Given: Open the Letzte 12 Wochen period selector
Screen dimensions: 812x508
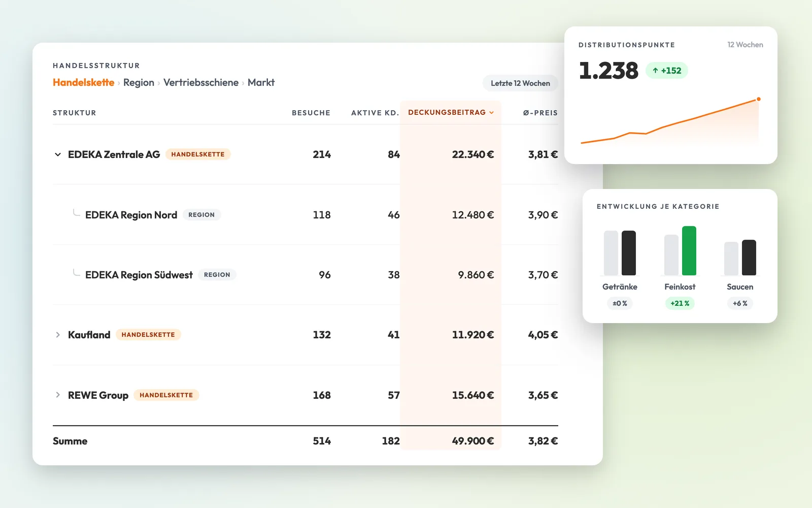Looking at the screenshot, I should [x=520, y=83].
